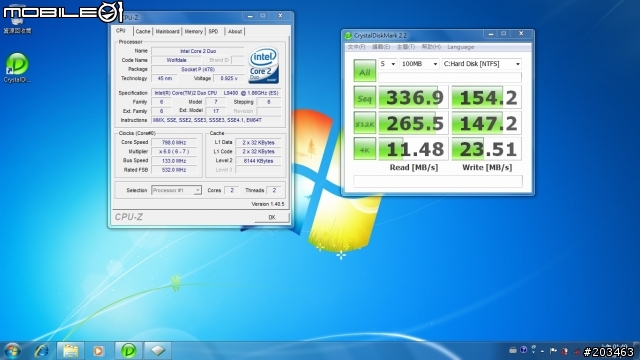This screenshot has height=360, width=640.
Task: Switch to the Memory tab
Action: click(x=193, y=31)
